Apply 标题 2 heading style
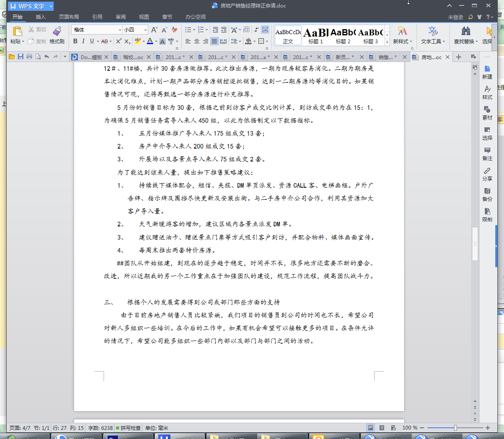 pos(343,35)
